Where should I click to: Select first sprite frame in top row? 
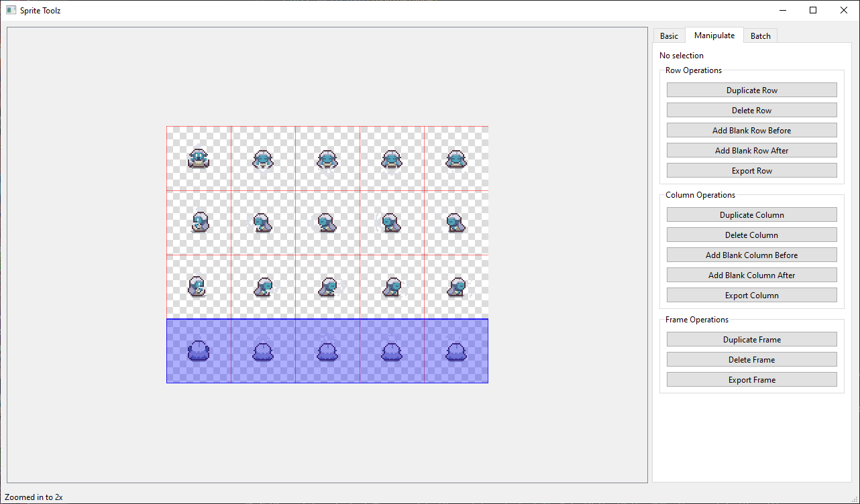(x=199, y=158)
